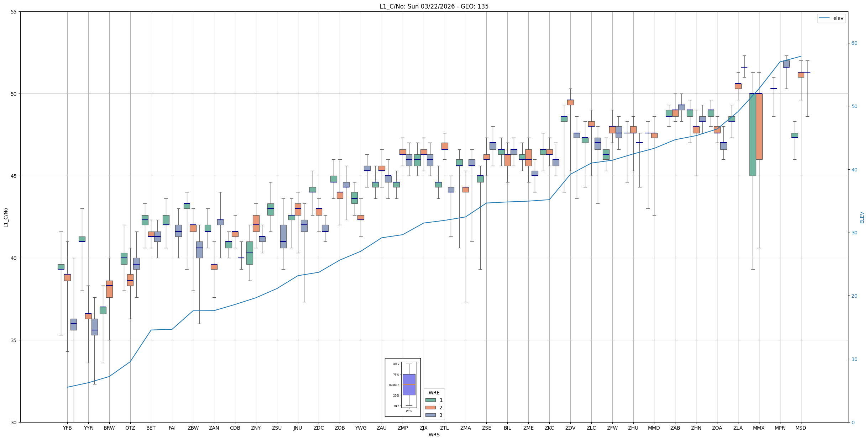The image size is (868, 441).
Task: Click the ZSE station label
Action: pos(486,428)
